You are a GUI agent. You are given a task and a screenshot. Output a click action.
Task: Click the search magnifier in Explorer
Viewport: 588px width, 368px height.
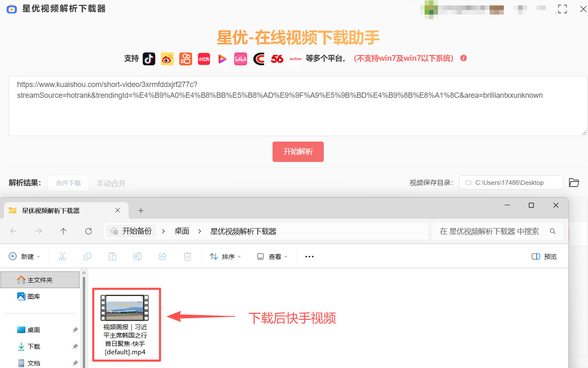click(x=553, y=231)
